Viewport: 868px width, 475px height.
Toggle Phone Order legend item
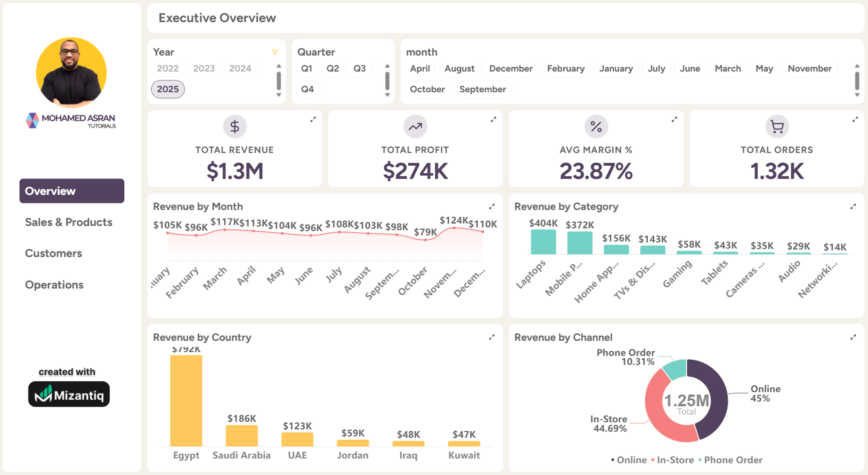tap(730, 460)
